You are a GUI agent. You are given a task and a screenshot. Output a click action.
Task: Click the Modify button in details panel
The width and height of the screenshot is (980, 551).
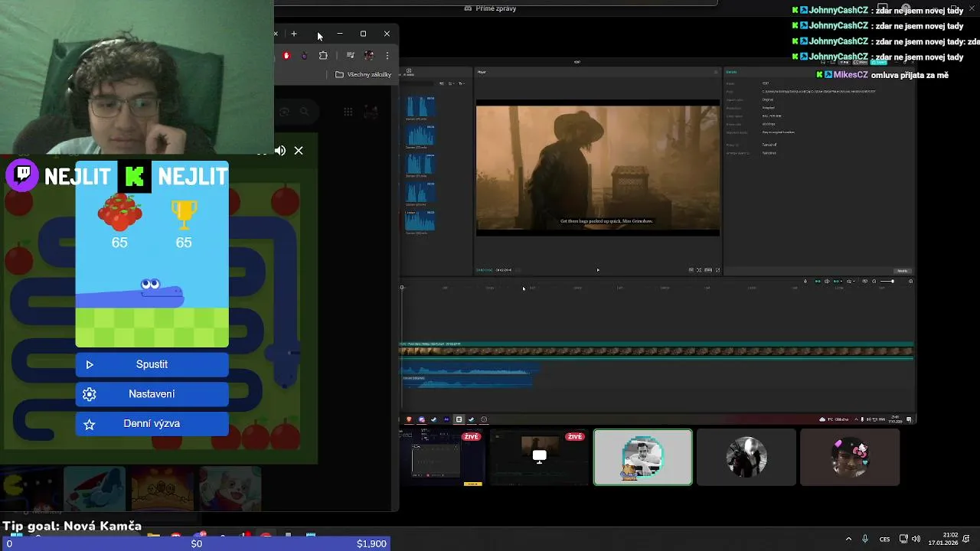click(903, 271)
